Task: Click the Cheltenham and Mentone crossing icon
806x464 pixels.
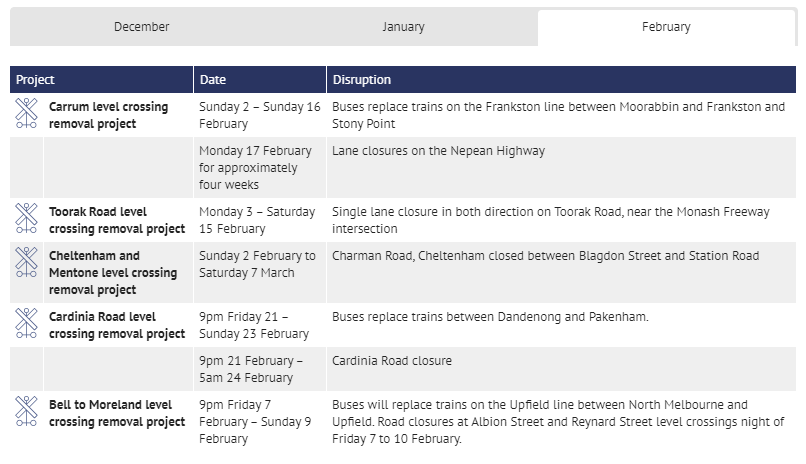Action: point(26,262)
